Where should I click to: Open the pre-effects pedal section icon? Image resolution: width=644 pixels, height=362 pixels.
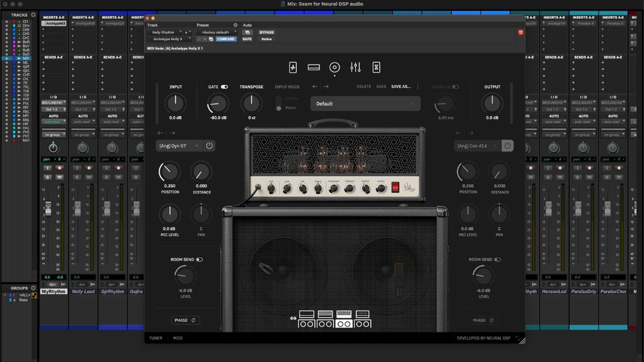click(293, 67)
